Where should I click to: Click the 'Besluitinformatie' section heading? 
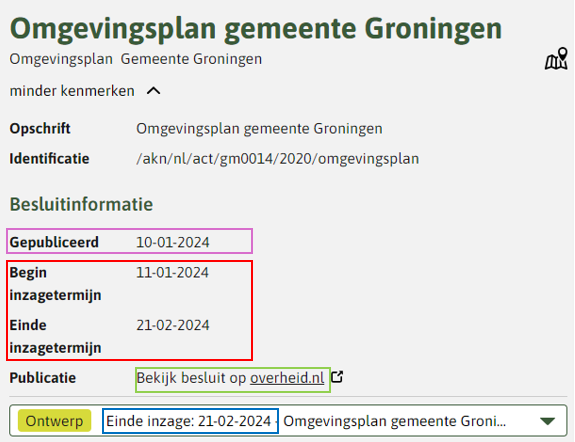point(81,204)
